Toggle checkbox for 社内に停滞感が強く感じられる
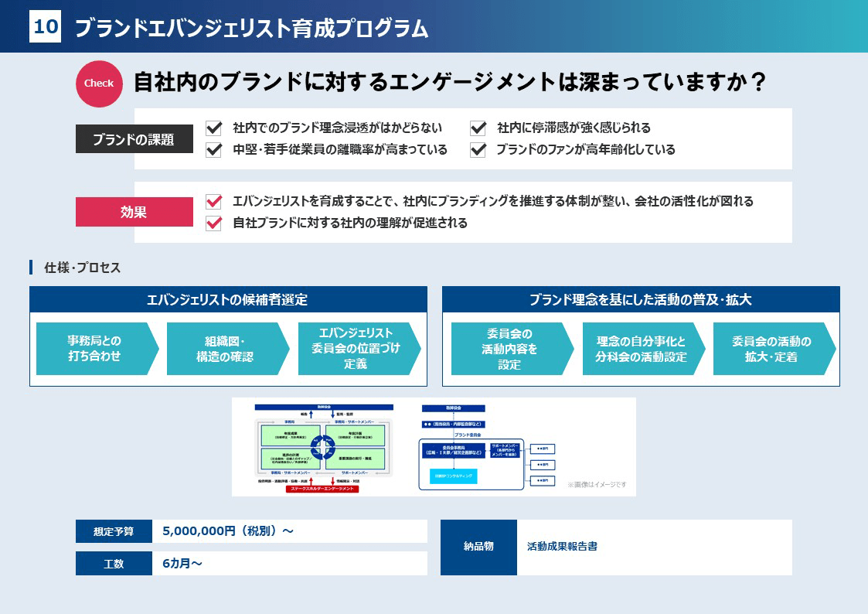The height and width of the screenshot is (614, 868). pyautogui.click(x=478, y=128)
